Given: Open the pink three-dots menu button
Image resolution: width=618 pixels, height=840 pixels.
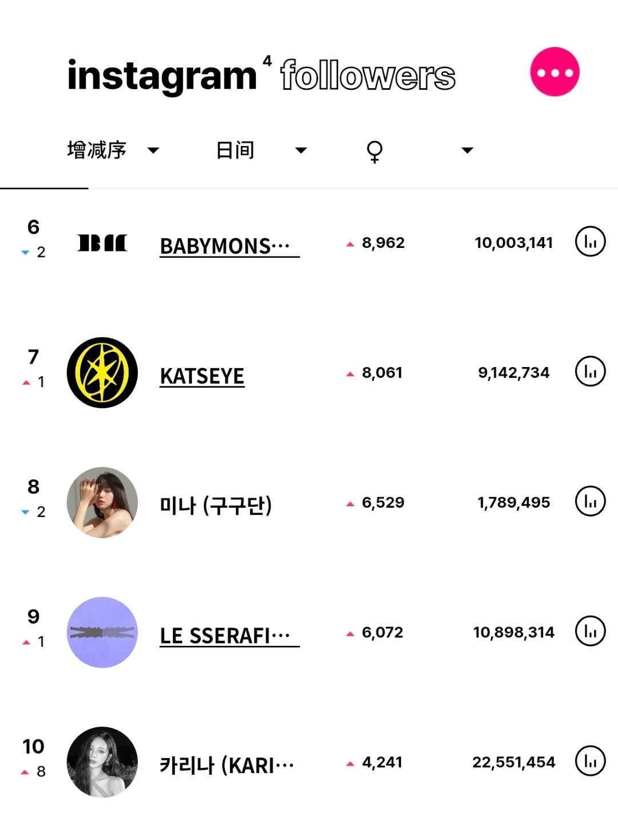Looking at the screenshot, I should pos(554,72).
